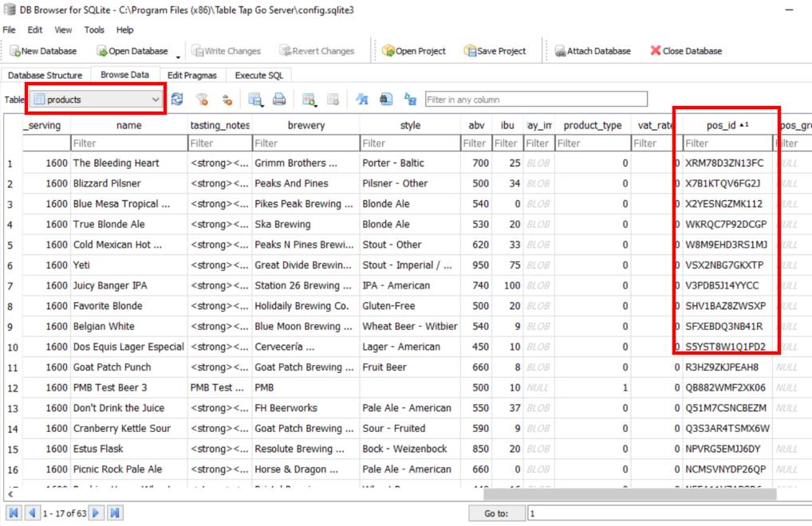Select cell 'Juicy Banger IPA'
Screen dimensions: 812x526
[x=129, y=285]
